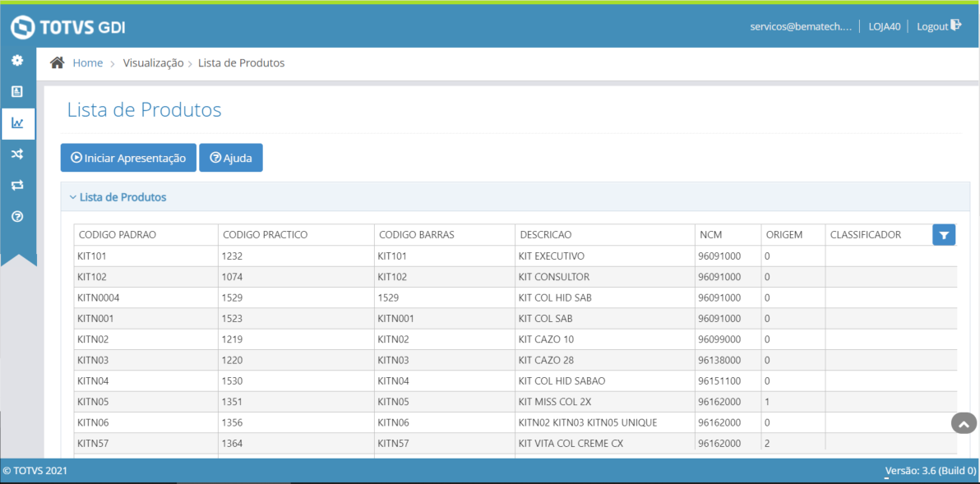Open the table filter funnel button
Viewport: 980px width, 484px height.
[x=944, y=235]
